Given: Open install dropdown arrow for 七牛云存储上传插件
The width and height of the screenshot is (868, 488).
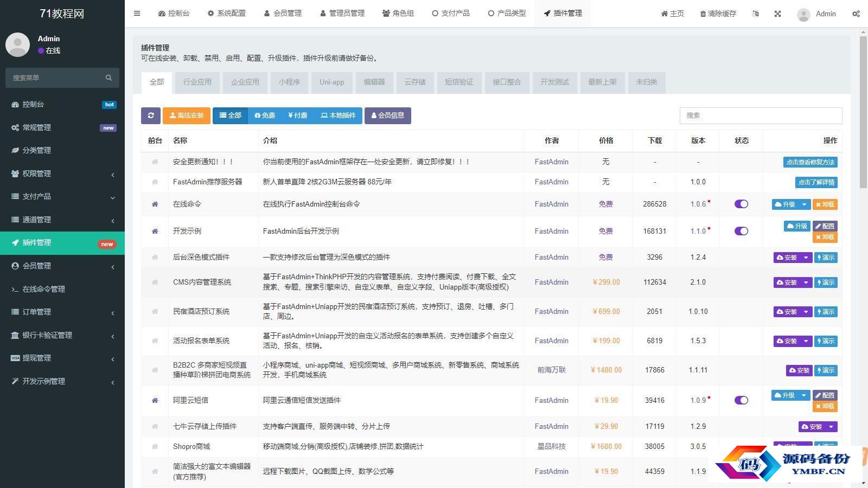Looking at the screenshot, I should pyautogui.click(x=831, y=427).
